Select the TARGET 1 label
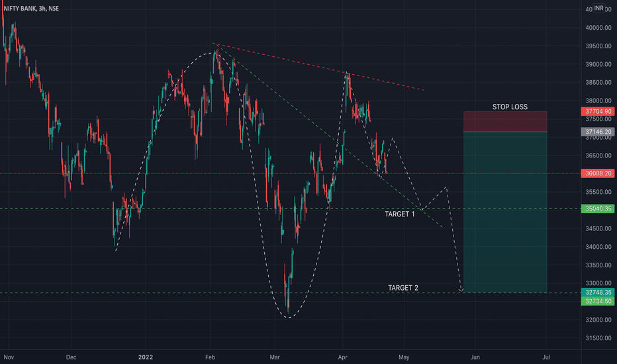 [x=399, y=214]
